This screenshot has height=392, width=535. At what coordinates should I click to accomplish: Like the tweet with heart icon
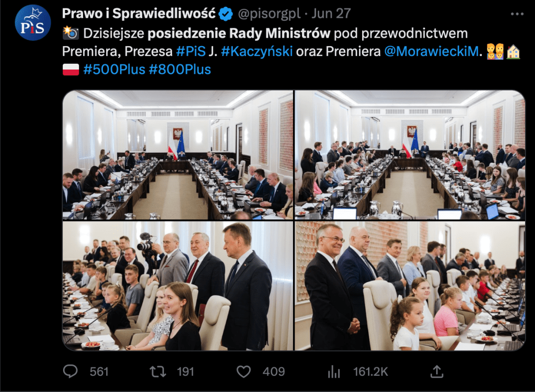point(243,372)
